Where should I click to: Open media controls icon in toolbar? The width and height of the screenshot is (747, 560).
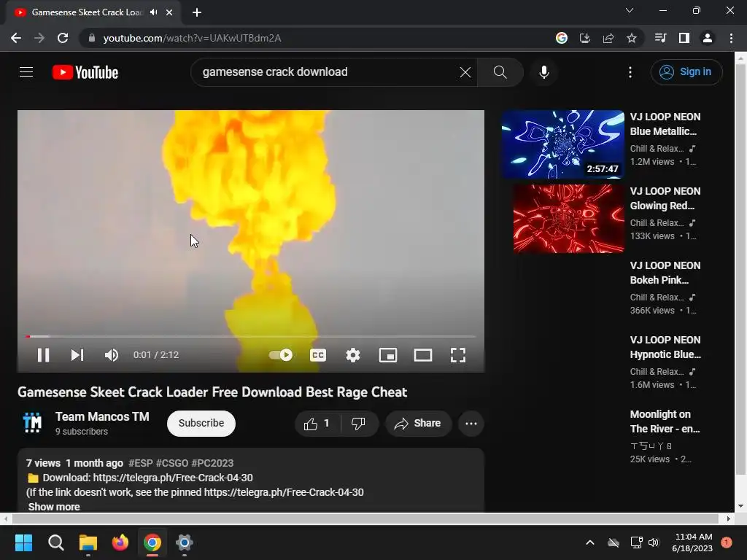point(660,38)
